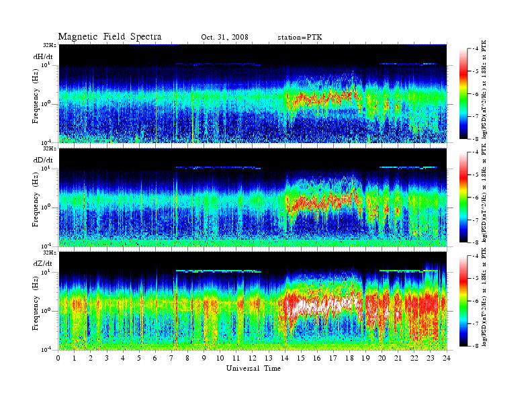
Task: Click the "15" tick on the Universal Time axis
Action: pos(301,358)
